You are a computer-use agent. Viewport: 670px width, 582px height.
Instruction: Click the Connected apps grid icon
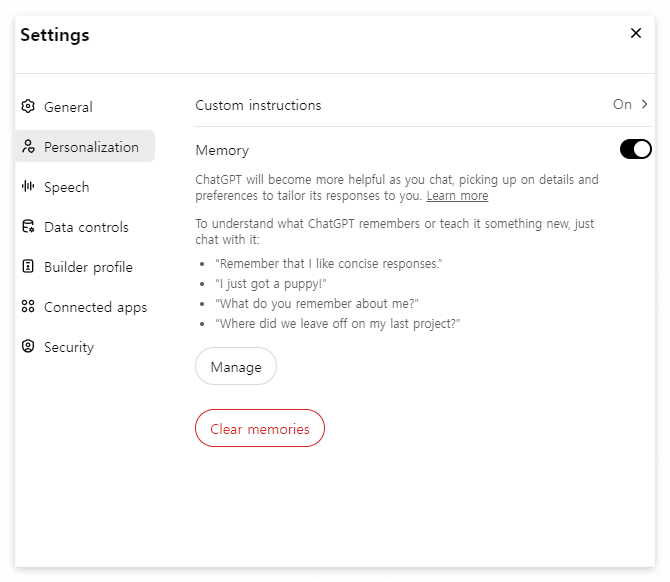[28, 306]
